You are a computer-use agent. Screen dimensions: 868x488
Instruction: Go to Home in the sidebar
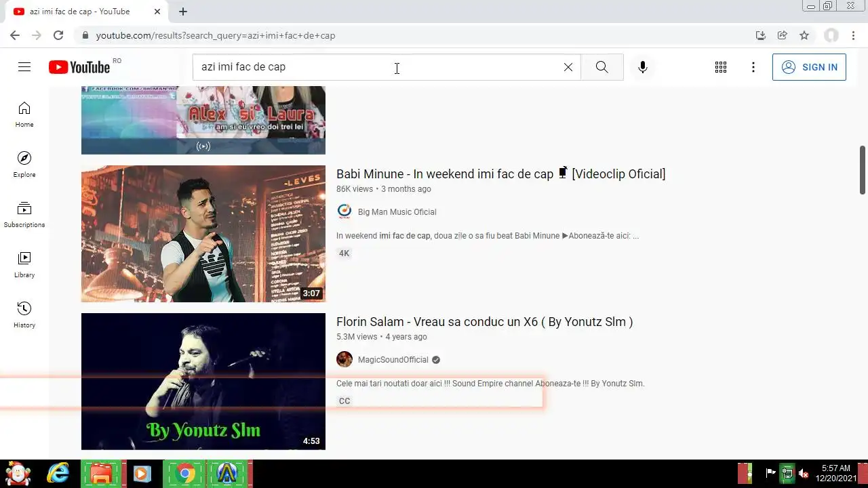24,115
